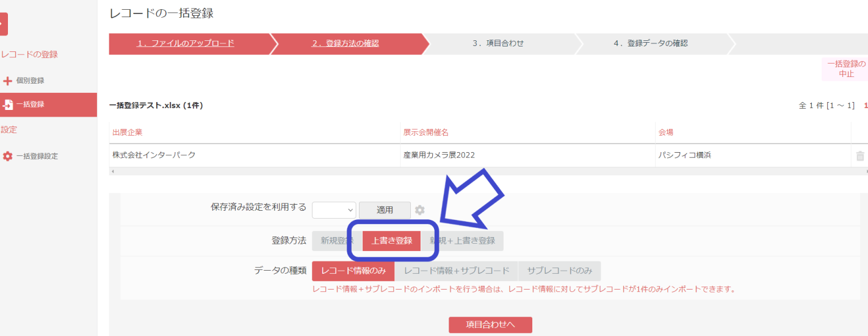Click the plus icon for 個別登録
The height and width of the screenshot is (336, 868).
(x=8, y=81)
